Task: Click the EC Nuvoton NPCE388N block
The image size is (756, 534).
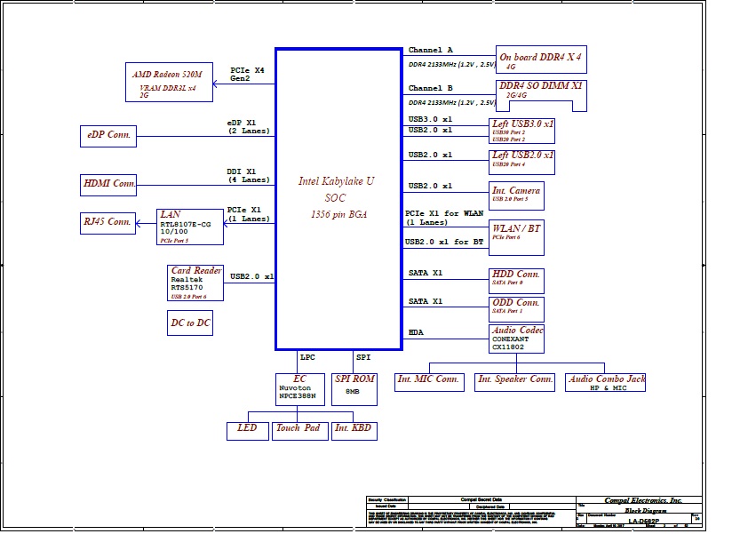Action: tap(300, 389)
